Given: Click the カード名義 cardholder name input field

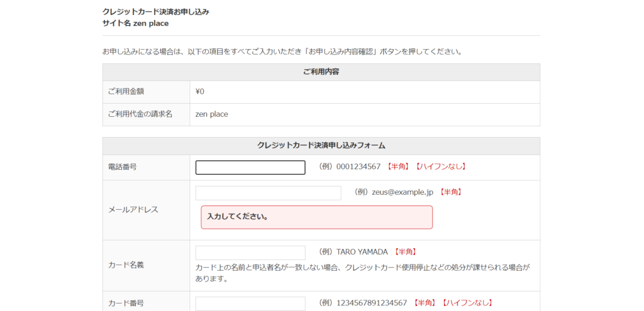Looking at the screenshot, I should (x=250, y=253).
